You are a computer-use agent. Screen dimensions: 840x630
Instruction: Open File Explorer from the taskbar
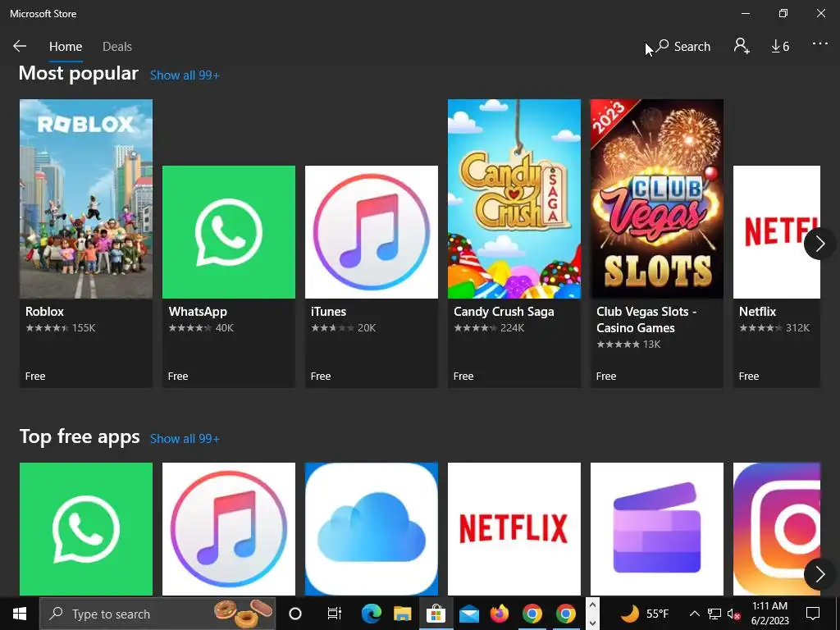tap(402, 614)
